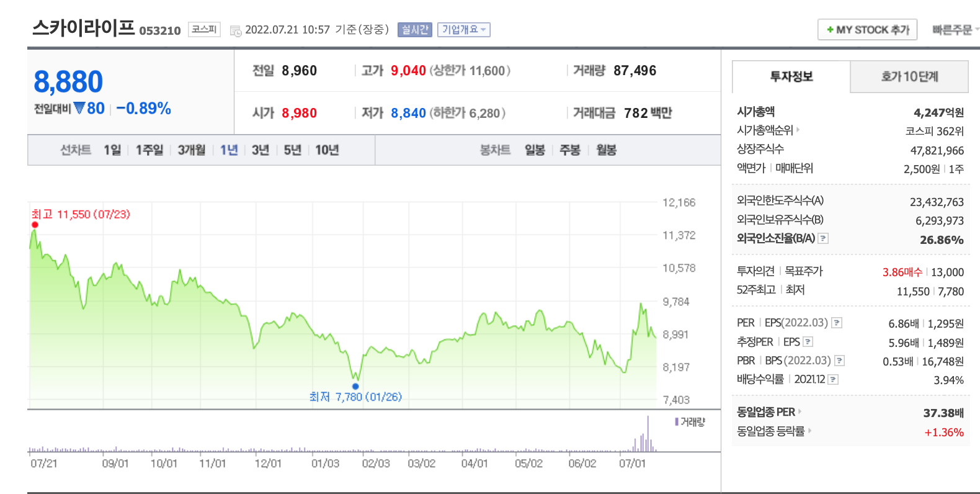Click the 최고 11,550 (07/23) chart label
Image resolution: width=980 pixels, height=494 pixels.
pyautogui.click(x=81, y=214)
